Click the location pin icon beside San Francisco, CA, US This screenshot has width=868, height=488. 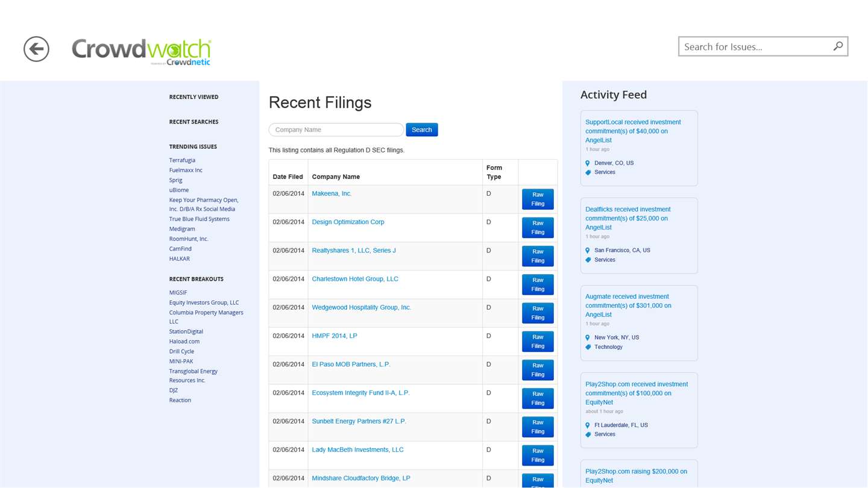point(588,250)
